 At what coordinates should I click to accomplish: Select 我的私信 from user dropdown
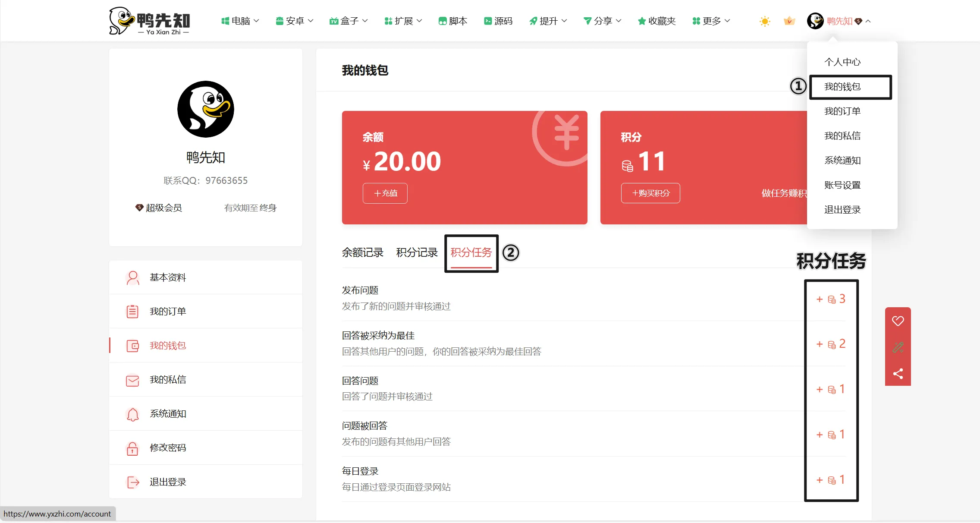pyautogui.click(x=842, y=136)
